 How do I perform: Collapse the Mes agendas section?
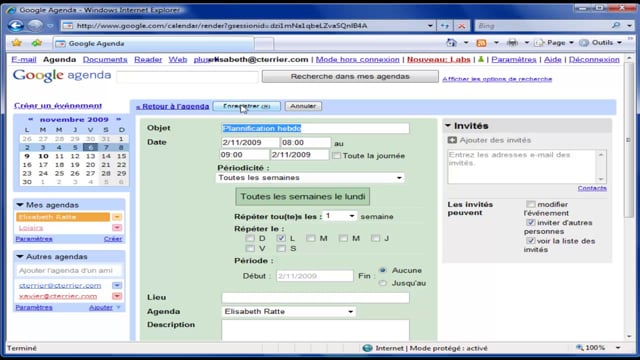(20, 205)
